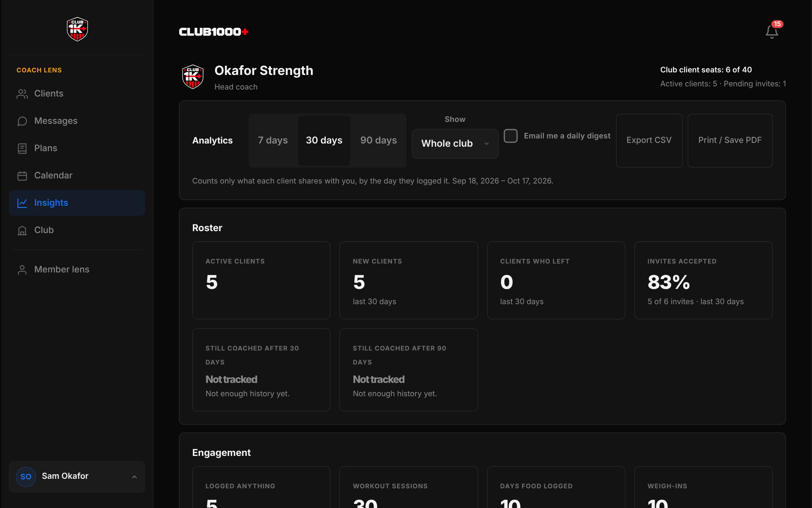812x508 pixels.
Task: Click the Weigh-Ins card label
Action: (667, 486)
